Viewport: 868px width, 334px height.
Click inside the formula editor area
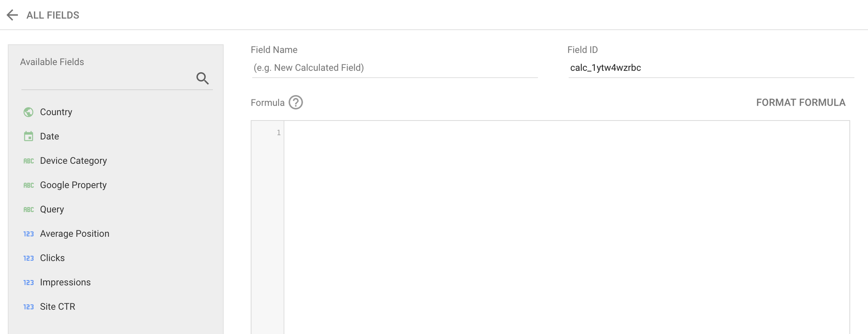(567, 227)
